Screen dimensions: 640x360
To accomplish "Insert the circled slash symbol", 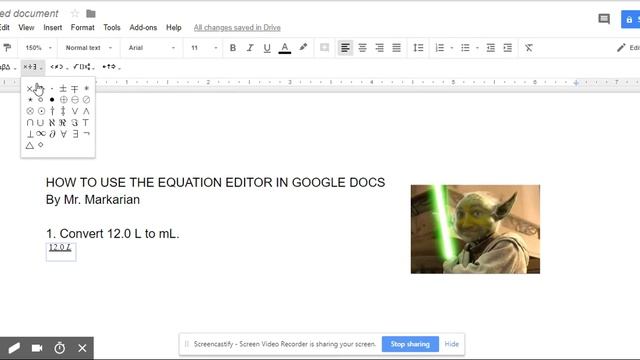I will 86,100.
